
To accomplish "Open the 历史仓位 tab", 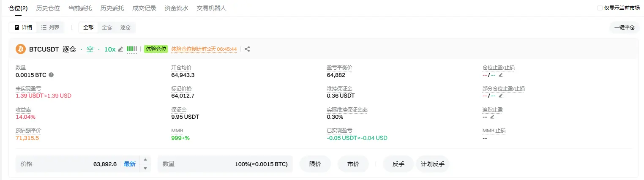I will coord(48,8).
